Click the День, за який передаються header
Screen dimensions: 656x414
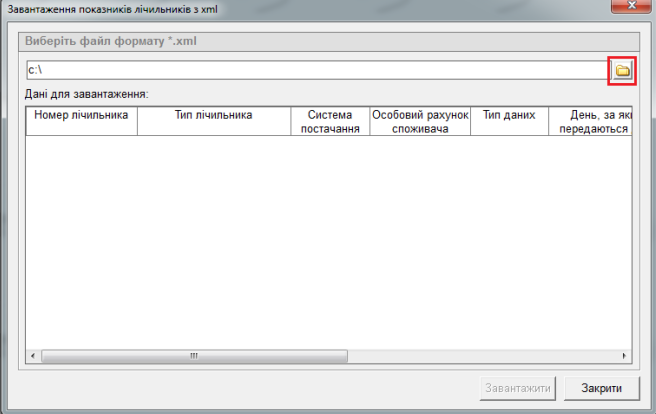tap(590, 122)
